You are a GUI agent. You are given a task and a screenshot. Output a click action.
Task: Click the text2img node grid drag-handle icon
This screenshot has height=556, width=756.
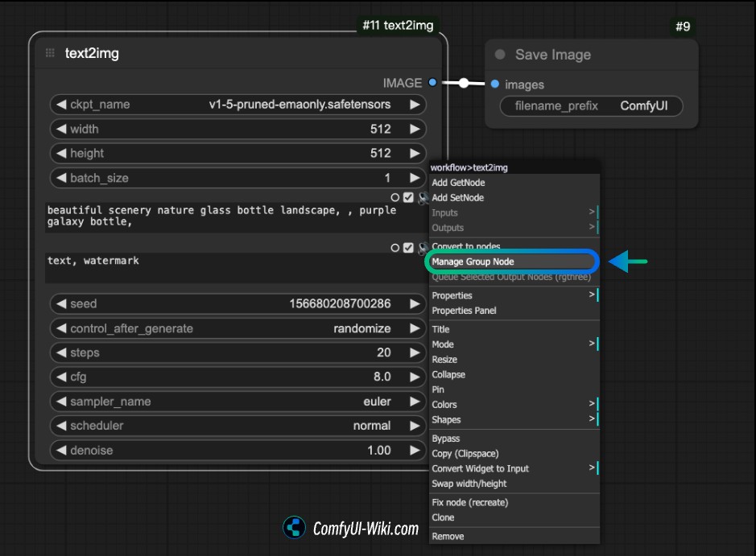click(x=50, y=53)
